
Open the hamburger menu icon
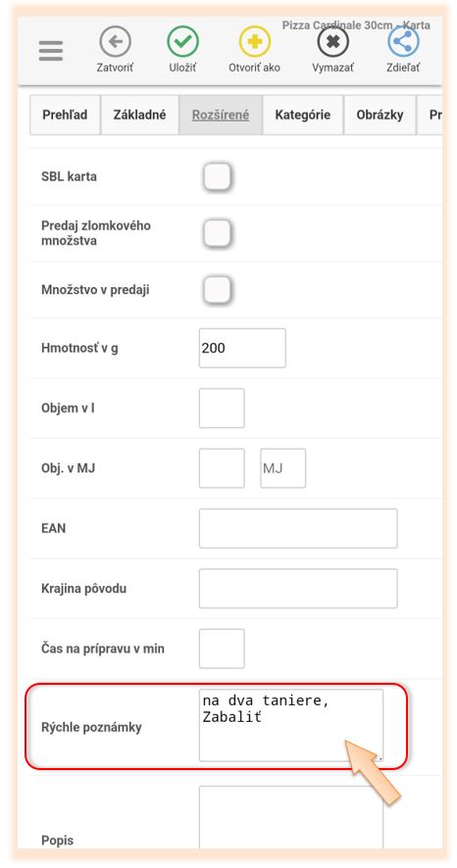point(51,52)
